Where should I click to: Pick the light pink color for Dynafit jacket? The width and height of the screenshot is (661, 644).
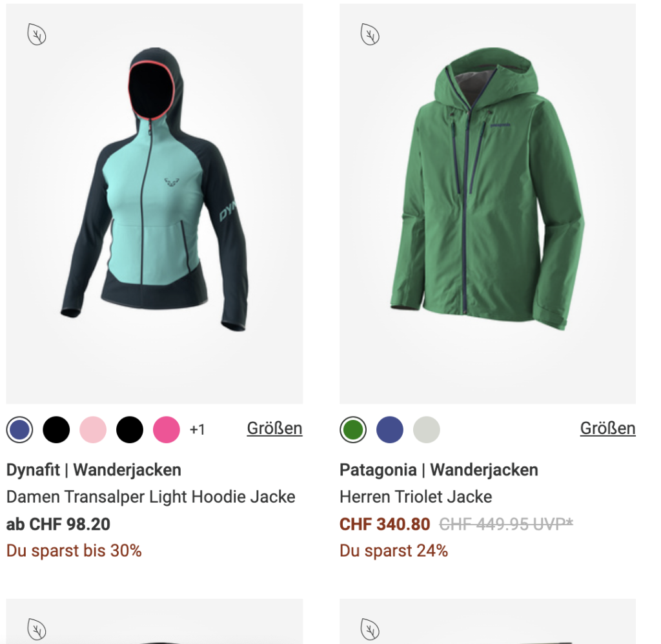point(93,430)
